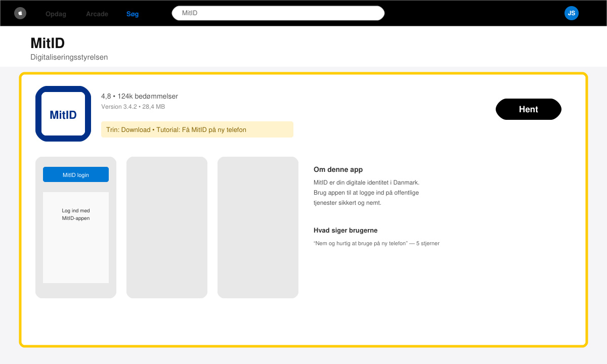Click the MitID login button in screenshot
Screen dimensions: 607x364
coord(76,174)
